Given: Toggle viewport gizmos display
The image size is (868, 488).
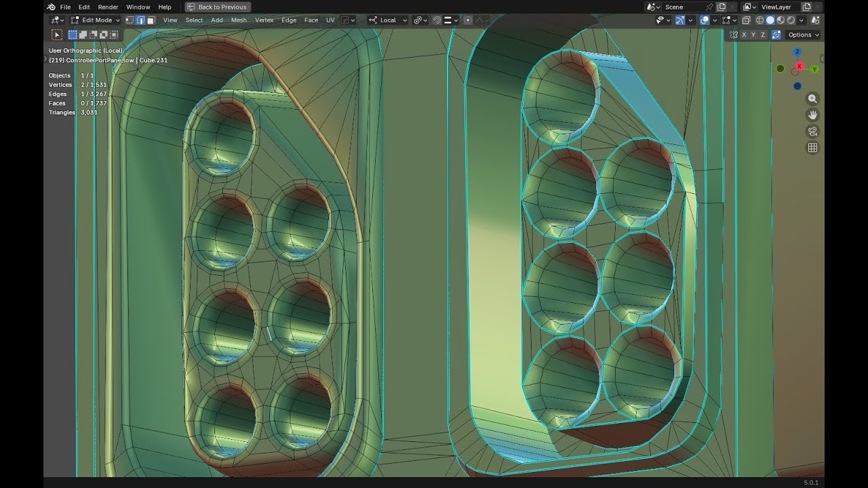Looking at the screenshot, I should click(680, 20).
